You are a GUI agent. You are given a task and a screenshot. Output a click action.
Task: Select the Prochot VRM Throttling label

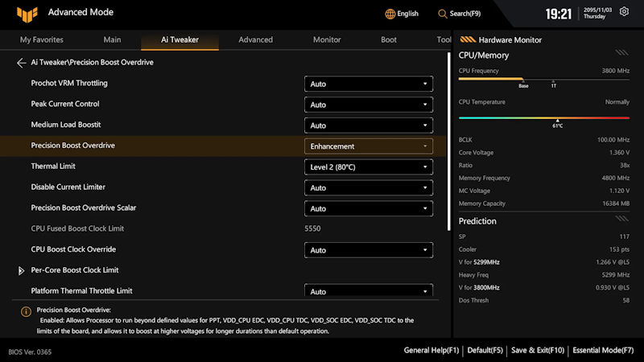69,83
